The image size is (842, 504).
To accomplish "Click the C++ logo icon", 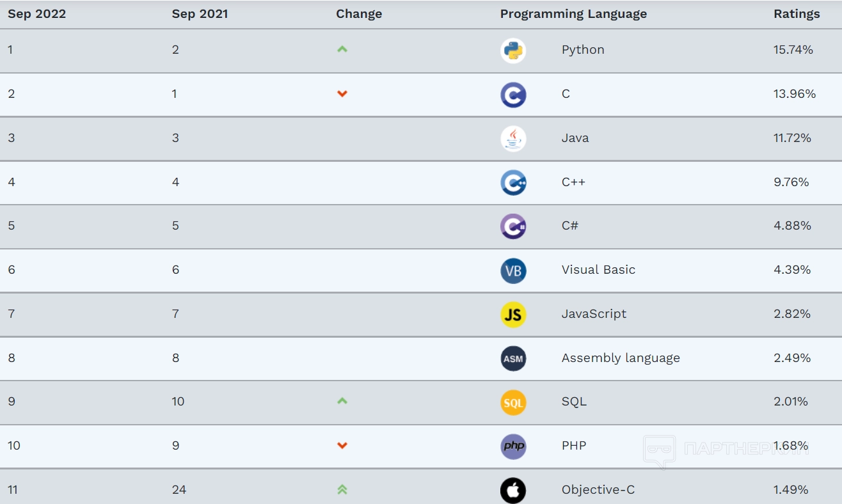I will pyautogui.click(x=513, y=182).
